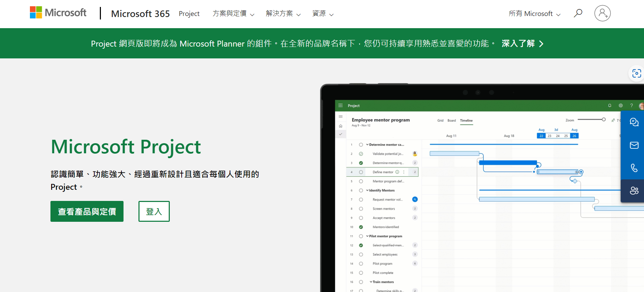Screen dimensions: 644x292
Task: Click the info icon on Define mentor row
Action: click(397, 172)
